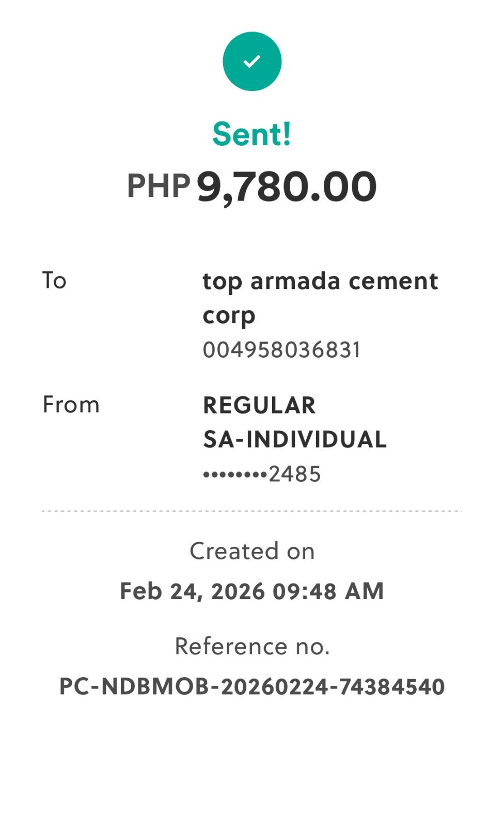Tap the "Created on" label

pos(252,551)
